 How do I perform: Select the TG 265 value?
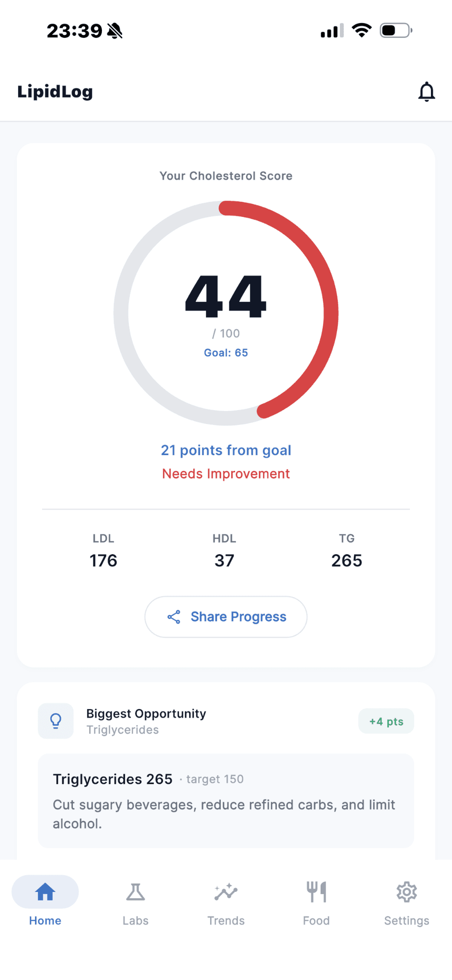coord(347,560)
